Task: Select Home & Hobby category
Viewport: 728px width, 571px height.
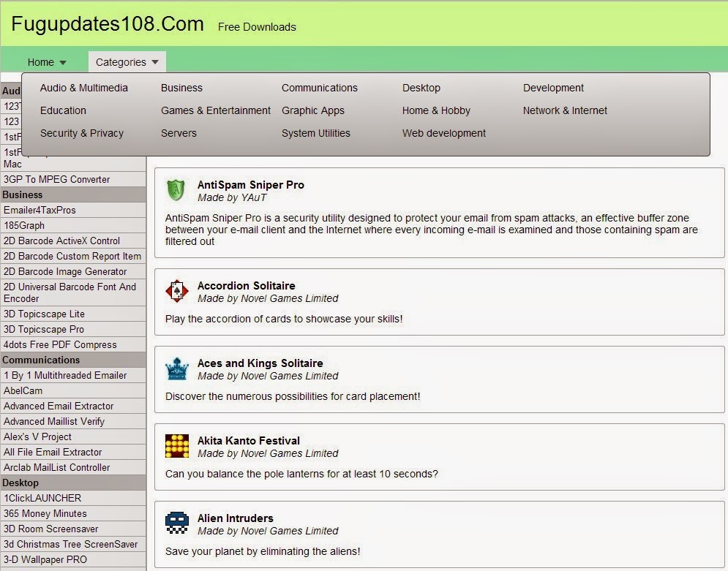Action: (436, 110)
